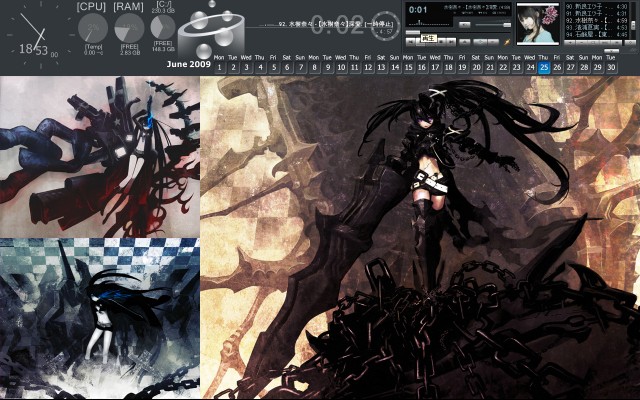Viewport: 640px width, 400px height.
Task: Select calendar day 11
Action: [355, 67]
